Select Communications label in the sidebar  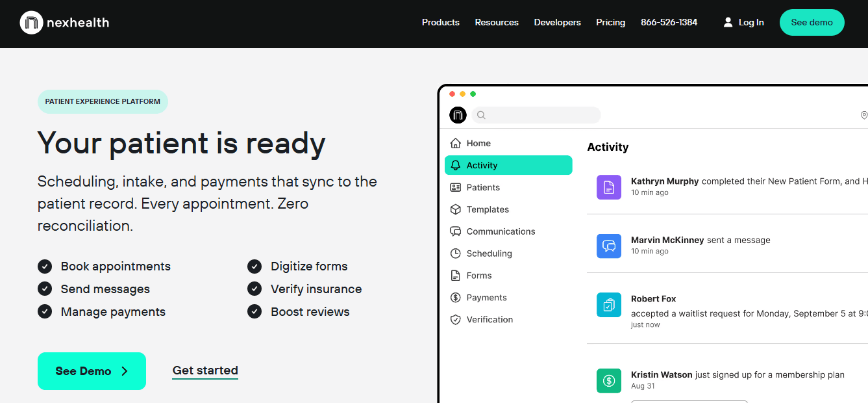coord(501,231)
